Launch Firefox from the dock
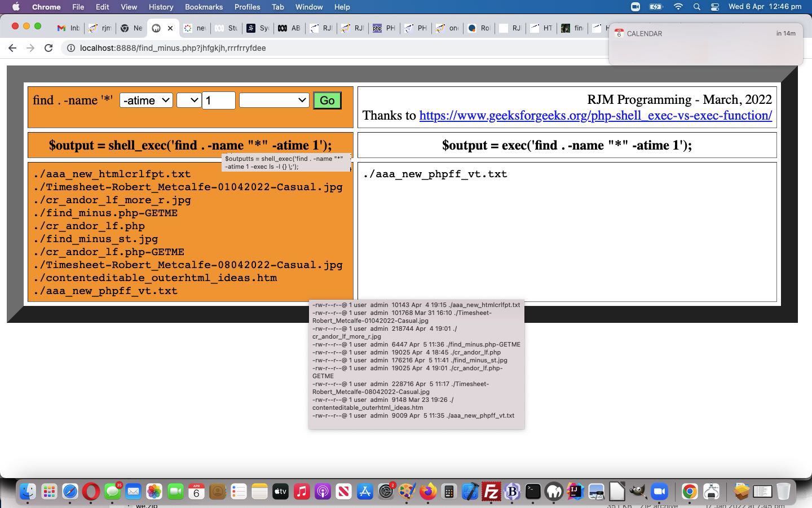Viewport: 812px width, 508px height. [428, 492]
